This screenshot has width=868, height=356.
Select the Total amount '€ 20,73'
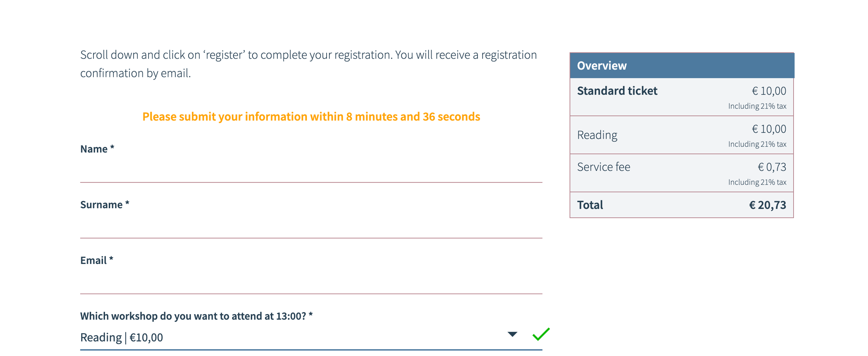(768, 205)
